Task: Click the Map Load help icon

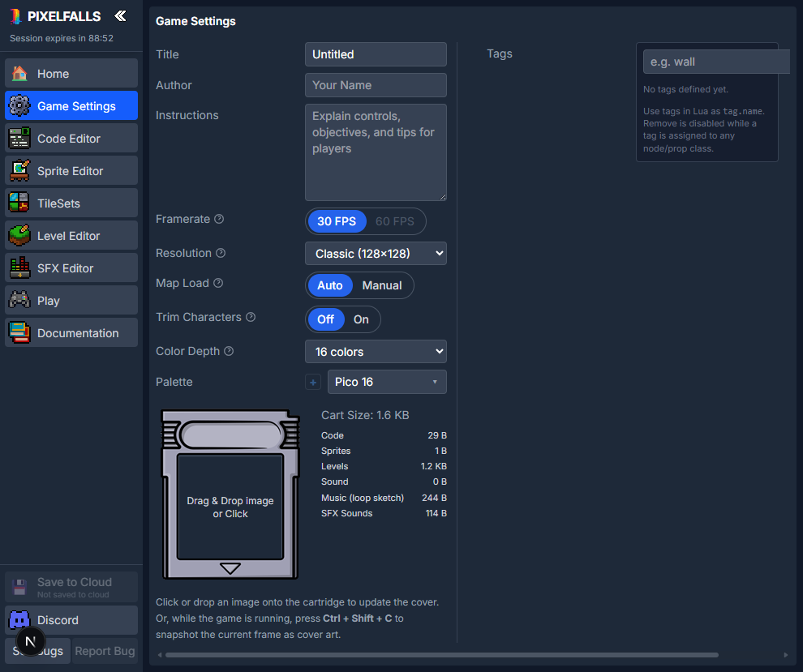Action: (218, 283)
